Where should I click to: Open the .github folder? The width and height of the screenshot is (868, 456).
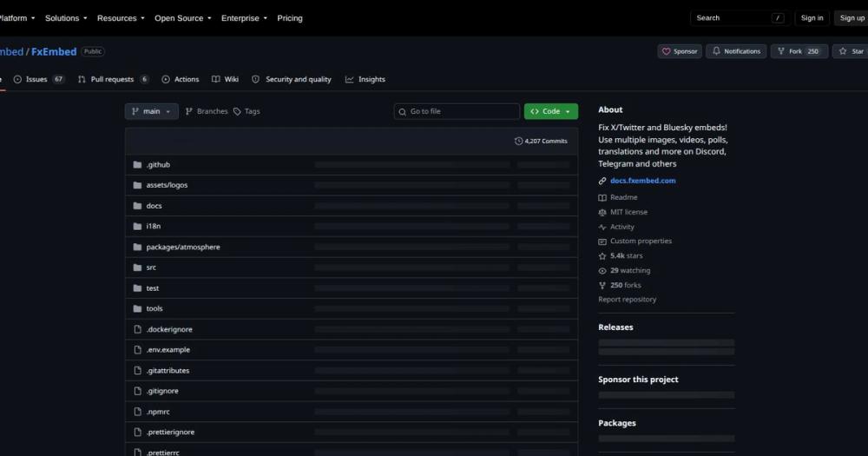click(158, 164)
